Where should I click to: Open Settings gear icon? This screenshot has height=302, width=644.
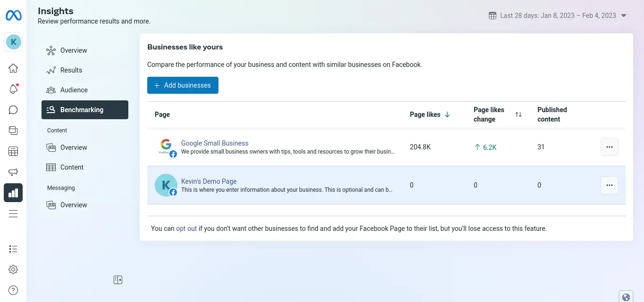[x=13, y=269]
